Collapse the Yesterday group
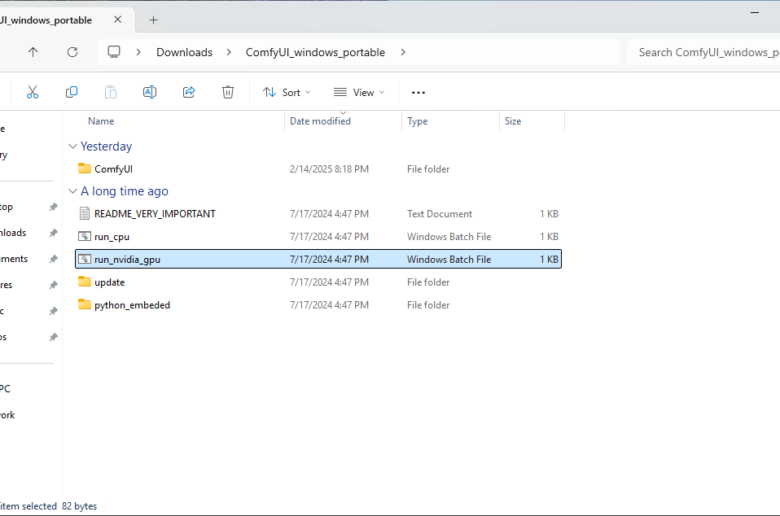This screenshot has width=780, height=516. click(73, 146)
